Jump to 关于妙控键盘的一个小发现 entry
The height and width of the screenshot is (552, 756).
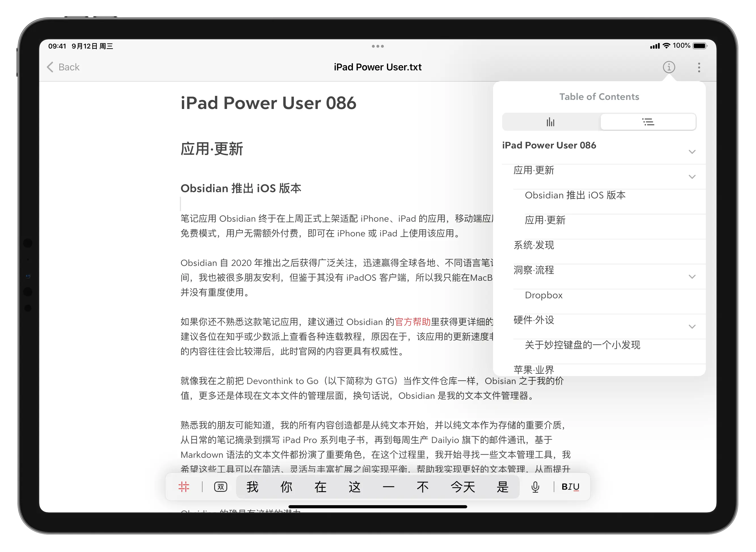[x=582, y=345]
